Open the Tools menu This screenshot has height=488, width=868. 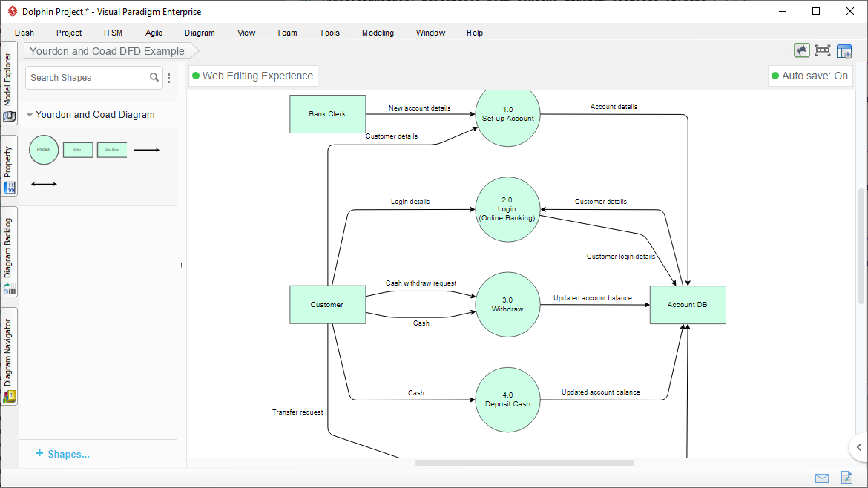(x=329, y=33)
